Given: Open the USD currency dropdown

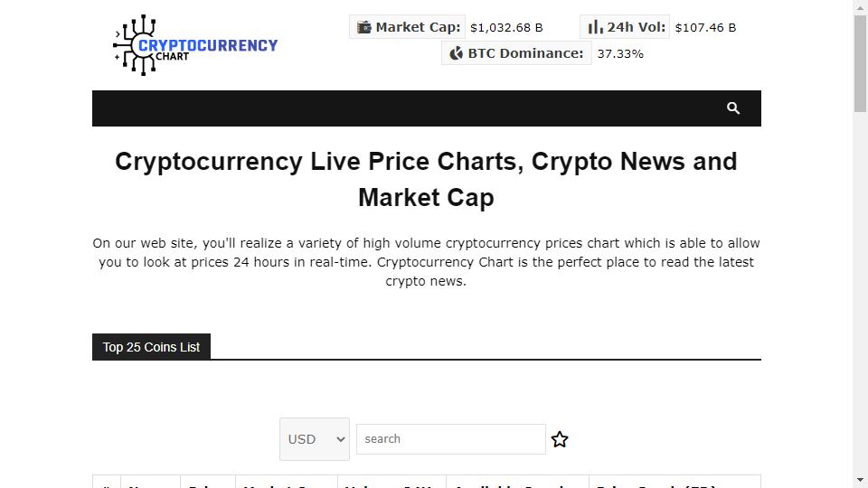Looking at the screenshot, I should pyautogui.click(x=315, y=439).
